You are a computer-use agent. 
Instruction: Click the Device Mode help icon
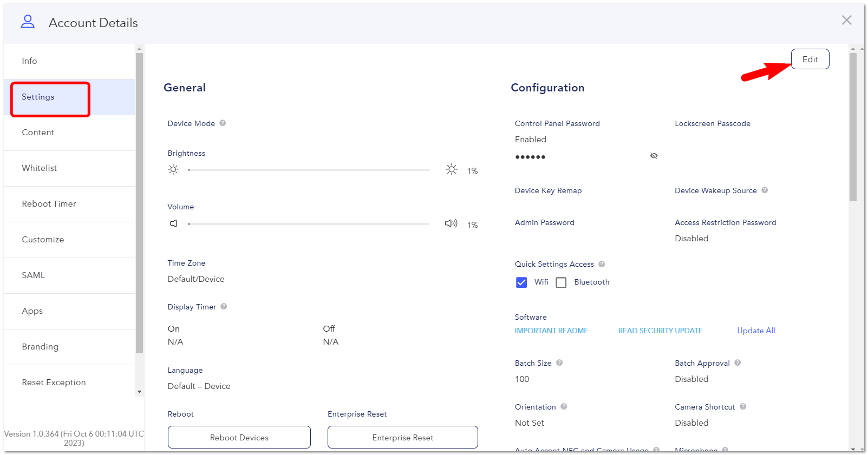pos(223,123)
